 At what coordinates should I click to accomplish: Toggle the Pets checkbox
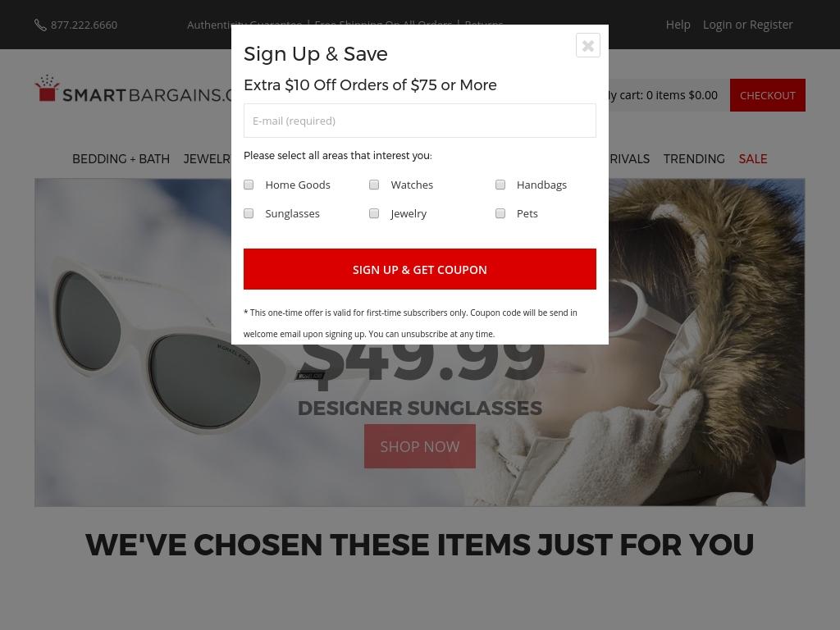(x=500, y=214)
